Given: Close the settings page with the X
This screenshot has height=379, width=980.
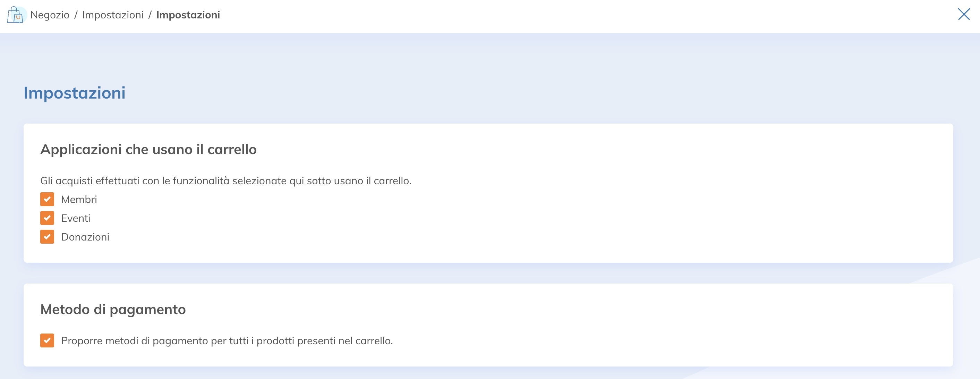Looking at the screenshot, I should [964, 15].
